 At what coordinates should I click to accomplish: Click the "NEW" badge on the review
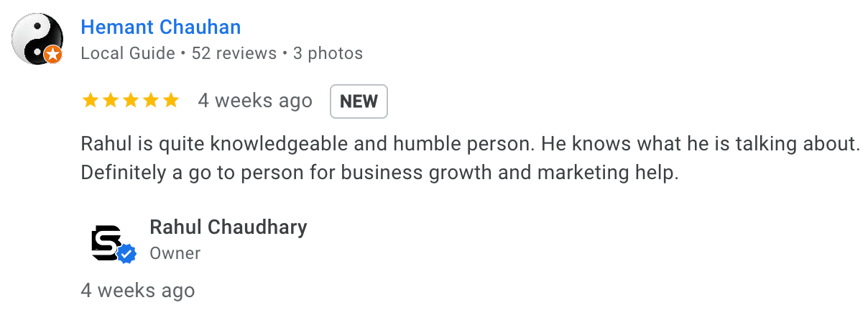coord(359,101)
